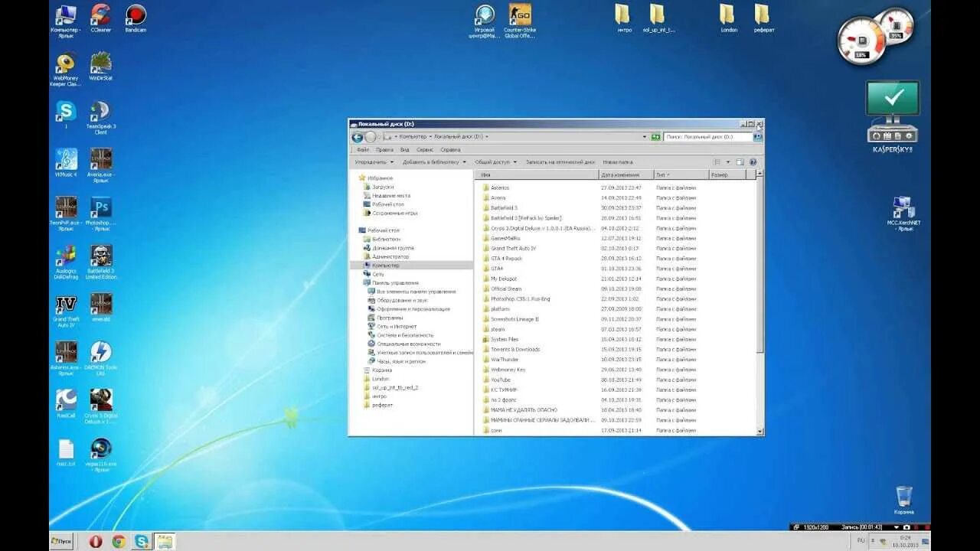The image size is (980, 551).
Task: Click the Chrome icon in the taskbar
Action: click(x=119, y=541)
